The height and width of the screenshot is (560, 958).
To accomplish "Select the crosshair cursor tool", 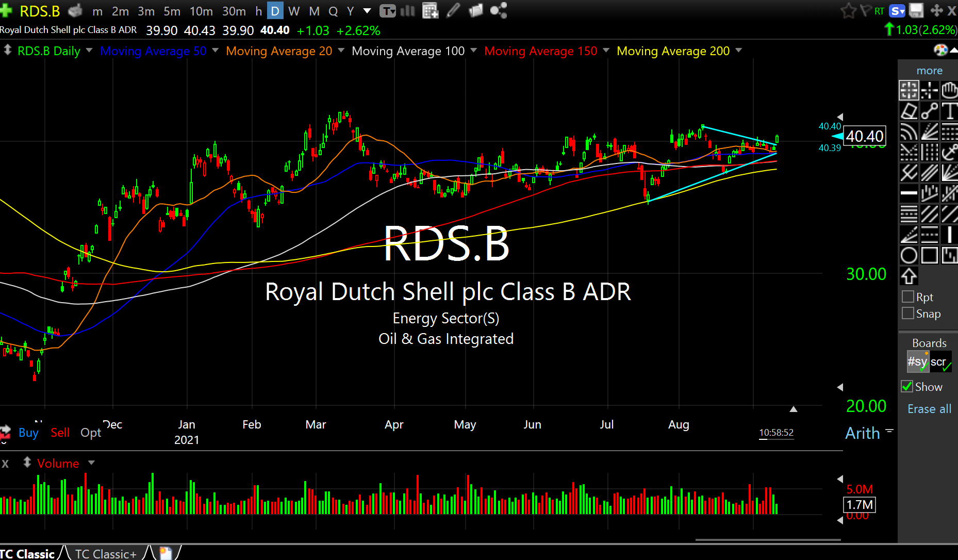I will 929,90.
